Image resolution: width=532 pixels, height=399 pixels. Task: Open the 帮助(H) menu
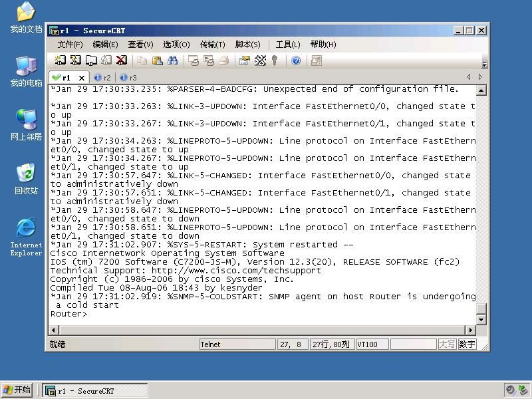[x=323, y=45]
